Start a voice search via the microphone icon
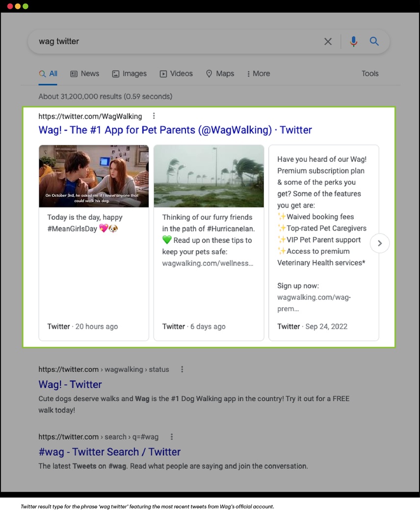 (x=353, y=41)
